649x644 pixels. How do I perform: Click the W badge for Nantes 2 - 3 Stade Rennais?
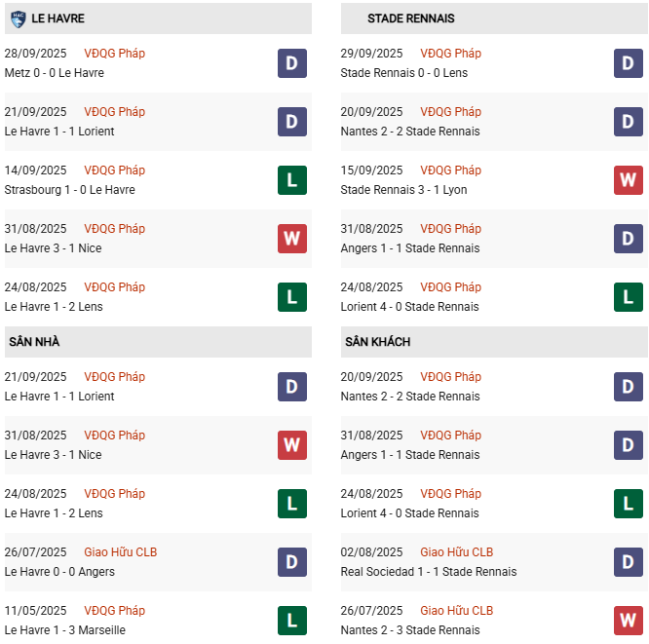(x=629, y=621)
